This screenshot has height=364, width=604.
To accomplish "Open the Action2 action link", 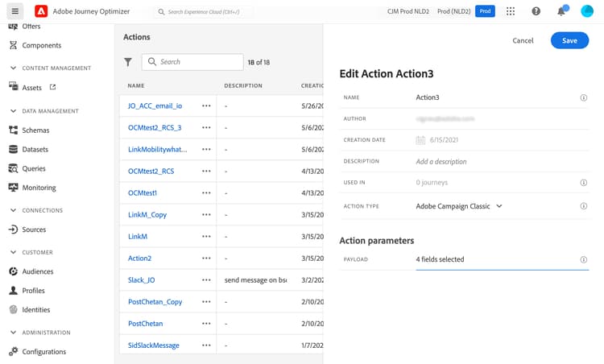I will 139,258.
